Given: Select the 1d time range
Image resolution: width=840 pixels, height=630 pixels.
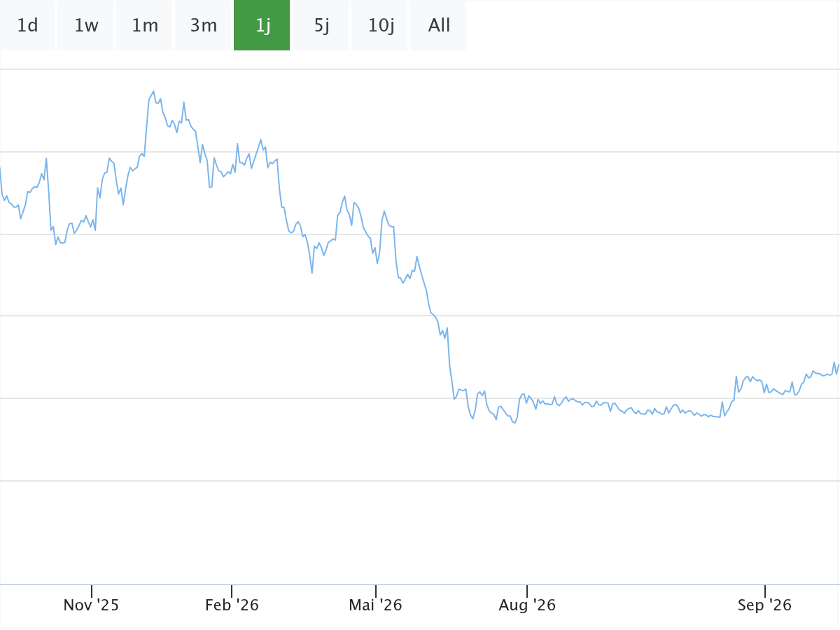Looking at the screenshot, I should (27, 25).
